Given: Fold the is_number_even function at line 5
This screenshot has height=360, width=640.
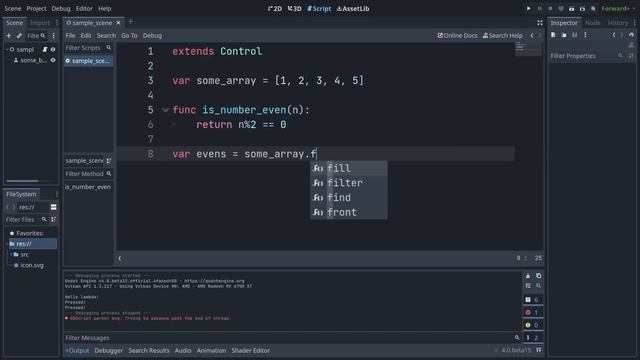Looking at the screenshot, I should (x=165, y=110).
